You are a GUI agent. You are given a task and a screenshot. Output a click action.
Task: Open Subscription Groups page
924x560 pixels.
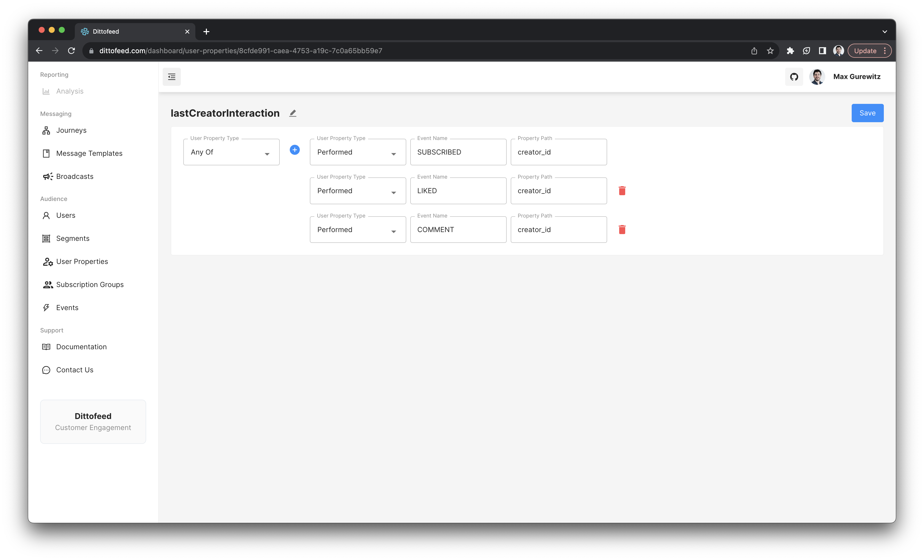pyautogui.click(x=90, y=285)
